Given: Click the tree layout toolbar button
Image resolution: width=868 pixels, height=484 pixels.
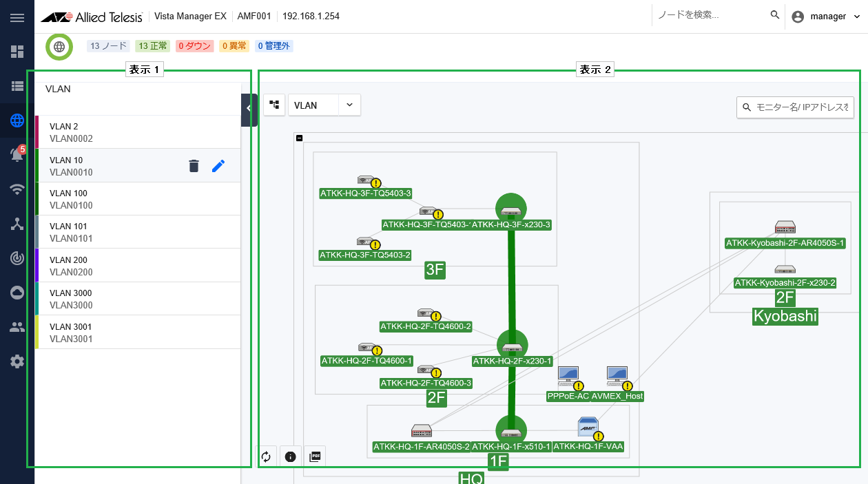Looking at the screenshot, I should click(x=274, y=105).
